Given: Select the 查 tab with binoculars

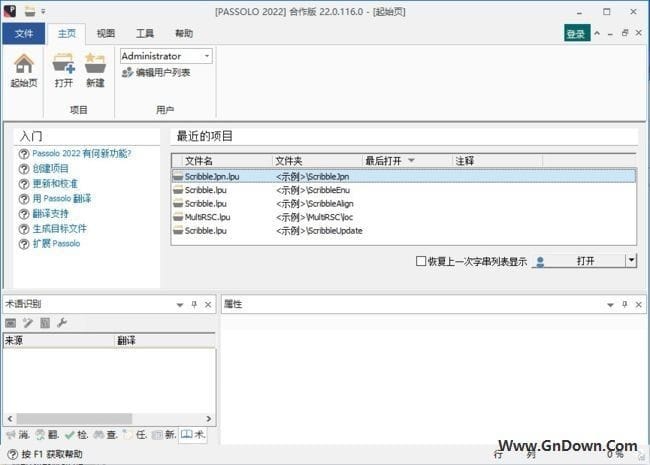Looking at the screenshot, I should click(x=105, y=435).
